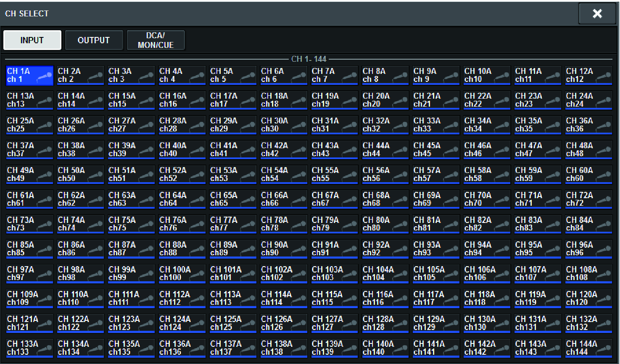This screenshot has height=364, width=620.
Task: Switch to the INPUT tab
Action: [32, 40]
